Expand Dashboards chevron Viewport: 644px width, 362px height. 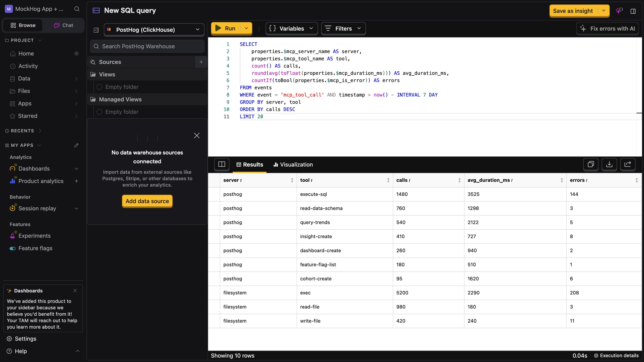[76, 169]
